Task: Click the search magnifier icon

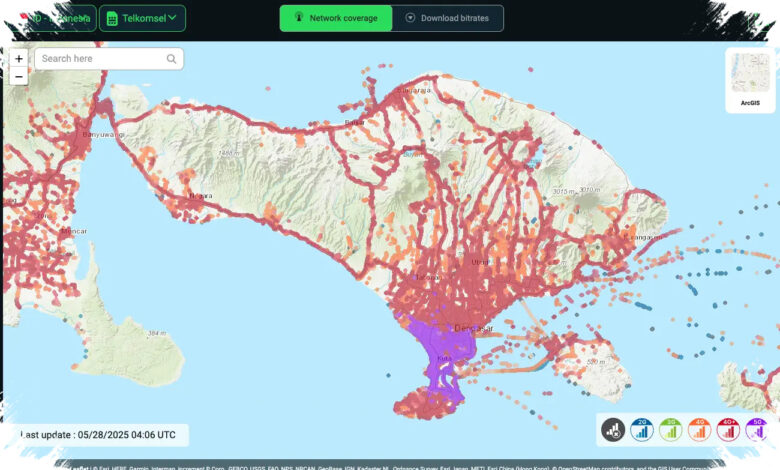Action: [172, 59]
